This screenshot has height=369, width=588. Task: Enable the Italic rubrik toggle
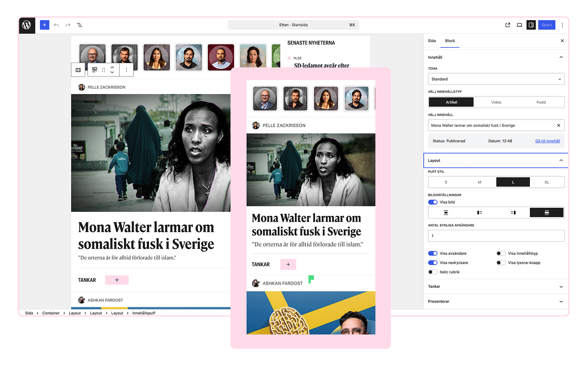pos(433,272)
